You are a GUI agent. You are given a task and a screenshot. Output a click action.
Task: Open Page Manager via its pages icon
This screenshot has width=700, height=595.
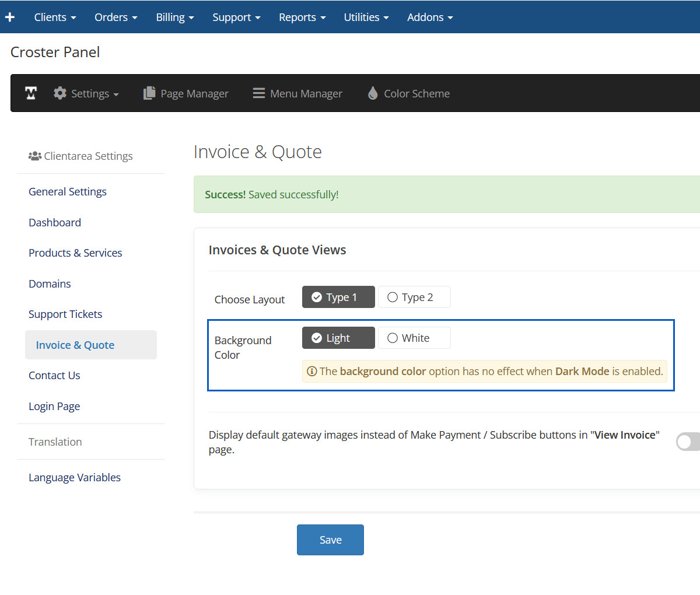[x=150, y=93]
